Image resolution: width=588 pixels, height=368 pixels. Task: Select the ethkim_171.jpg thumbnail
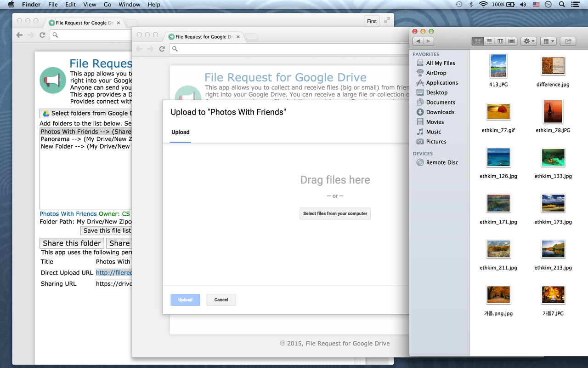[x=498, y=203]
